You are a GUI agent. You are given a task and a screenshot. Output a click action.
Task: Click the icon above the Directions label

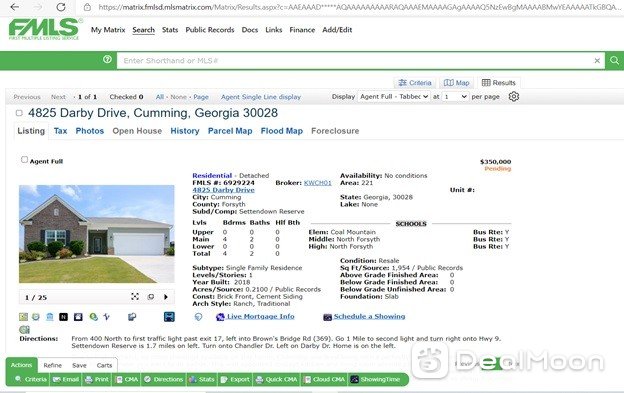(24, 329)
